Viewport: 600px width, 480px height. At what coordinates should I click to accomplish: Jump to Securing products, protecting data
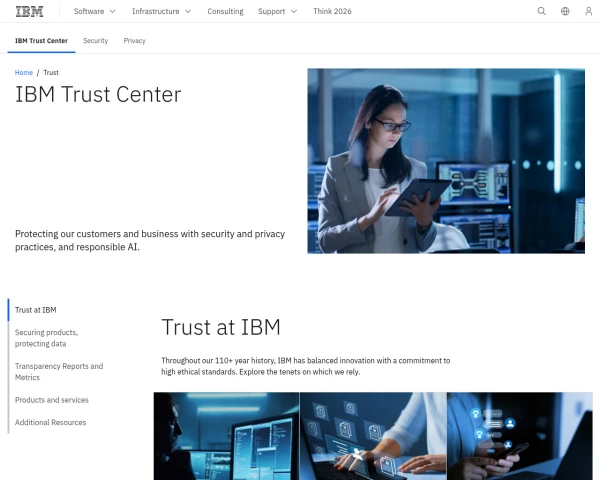click(x=46, y=338)
